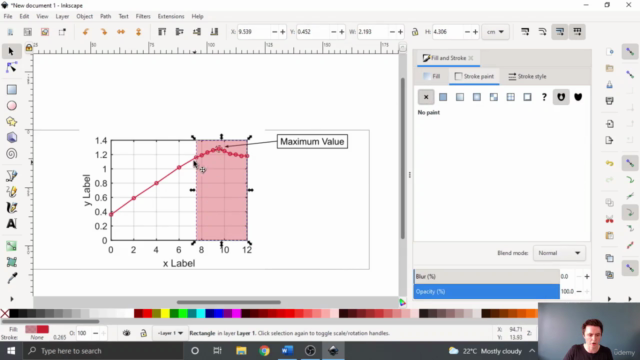Open the Filters menu
The height and width of the screenshot is (360, 640).
(x=143, y=16)
